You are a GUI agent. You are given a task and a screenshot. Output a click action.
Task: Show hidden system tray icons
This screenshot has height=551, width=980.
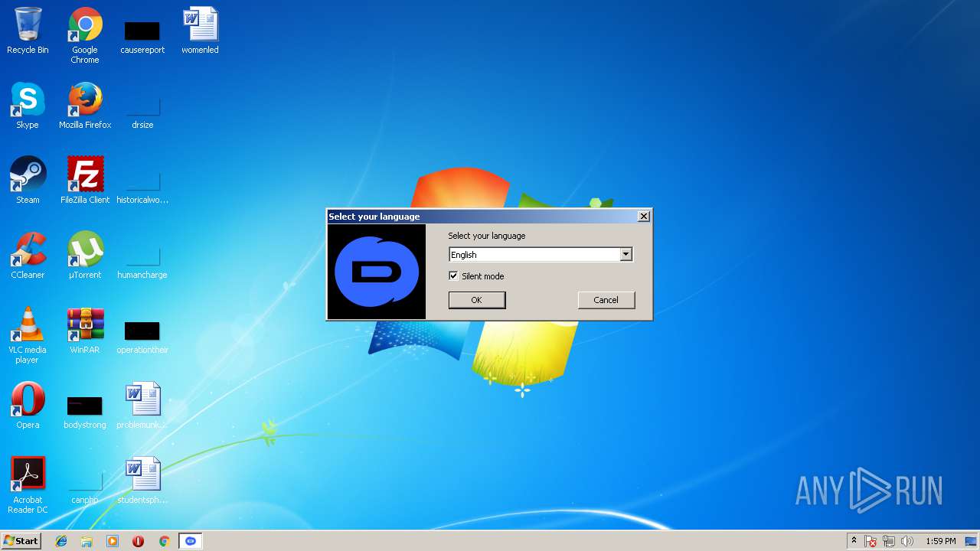coord(854,541)
